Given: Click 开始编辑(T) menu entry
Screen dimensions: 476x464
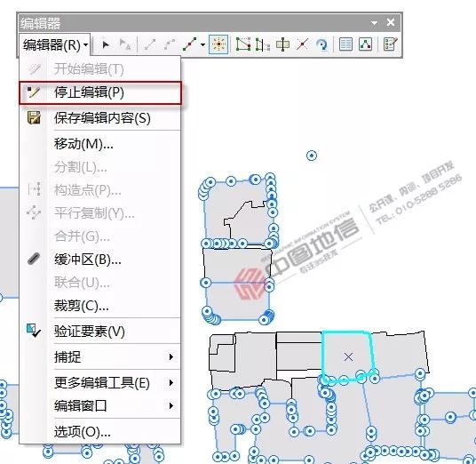Looking at the screenshot, I should tap(100, 69).
